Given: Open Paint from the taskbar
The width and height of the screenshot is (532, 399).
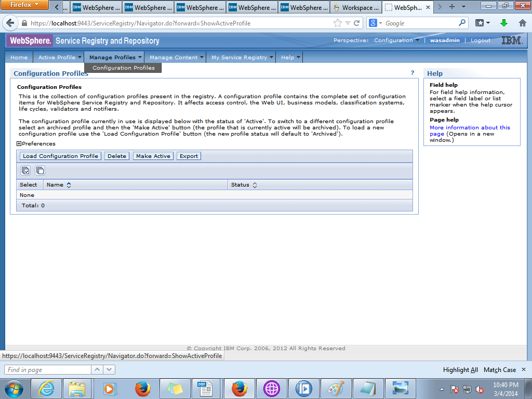Looking at the screenshot, I should 336,389.
